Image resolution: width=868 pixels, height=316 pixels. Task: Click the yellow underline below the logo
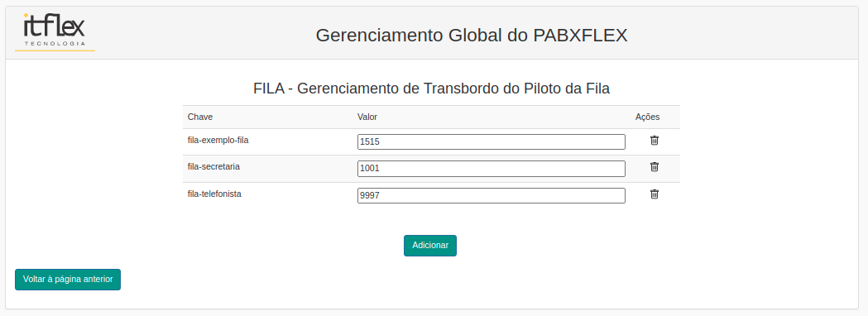pyautogui.click(x=55, y=51)
